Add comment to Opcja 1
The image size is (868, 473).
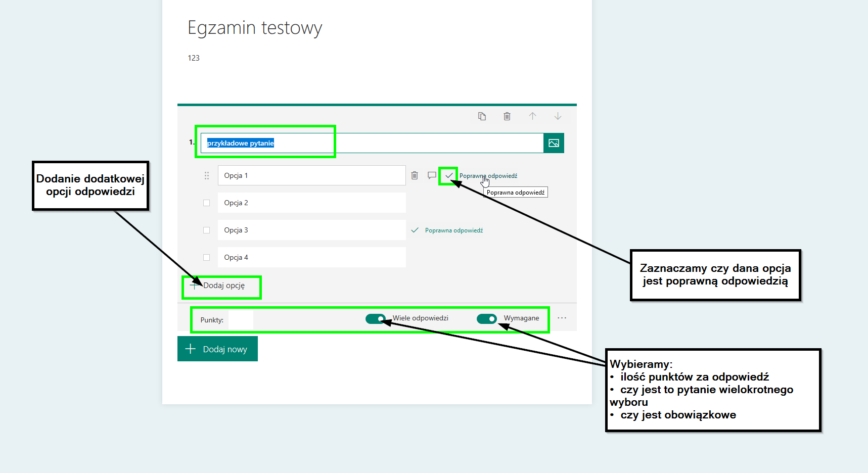pos(432,175)
